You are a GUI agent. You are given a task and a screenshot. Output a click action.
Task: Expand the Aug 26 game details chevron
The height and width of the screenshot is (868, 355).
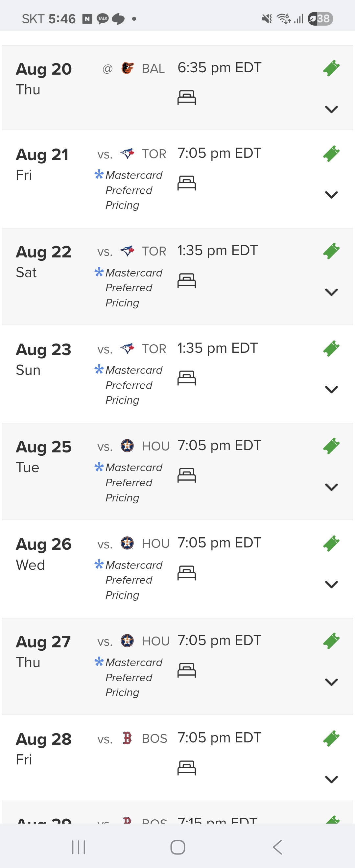(x=331, y=584)
